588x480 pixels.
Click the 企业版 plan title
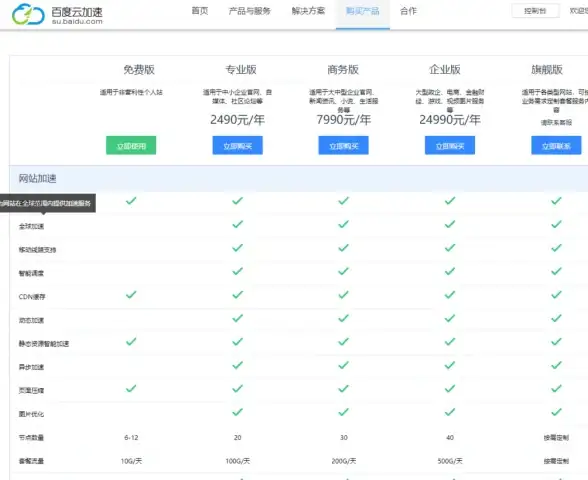(445, 69)
